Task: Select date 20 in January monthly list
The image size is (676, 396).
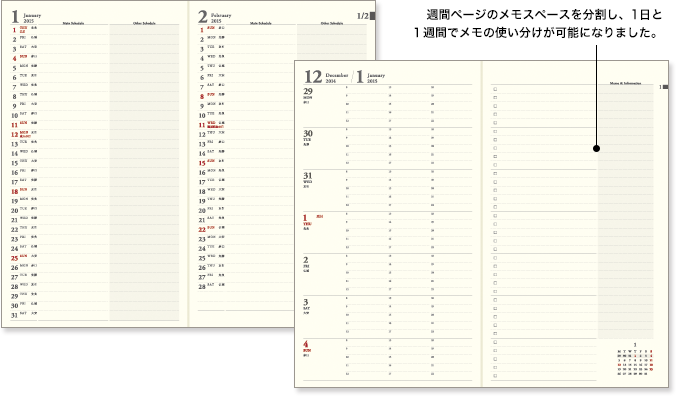Action: (14, 210)
